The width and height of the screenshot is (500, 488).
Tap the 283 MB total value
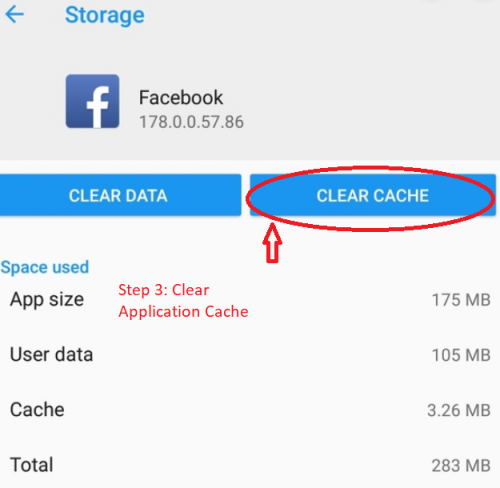point(461,466)
